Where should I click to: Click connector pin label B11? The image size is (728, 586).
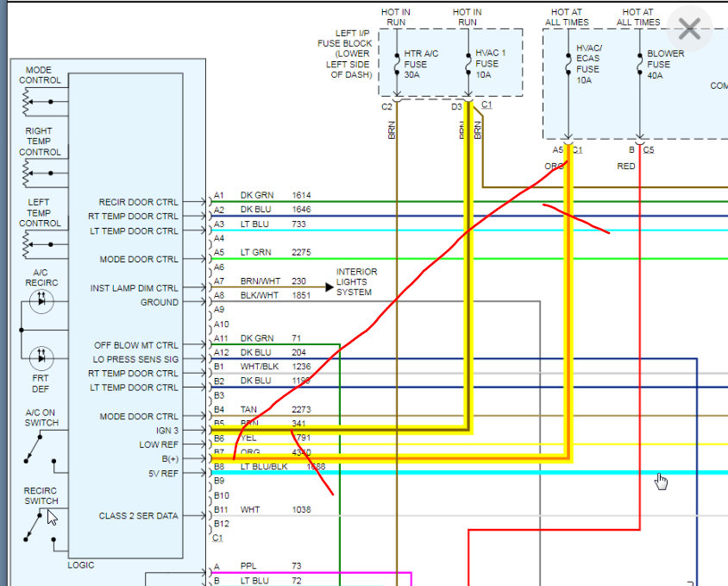click(x=221, y=510)
